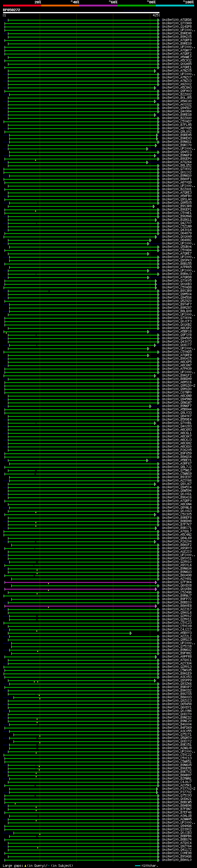Open hit UniRef100_A7QRD6
The width and height of the screenshot is (197, 868).
(177, 20)
